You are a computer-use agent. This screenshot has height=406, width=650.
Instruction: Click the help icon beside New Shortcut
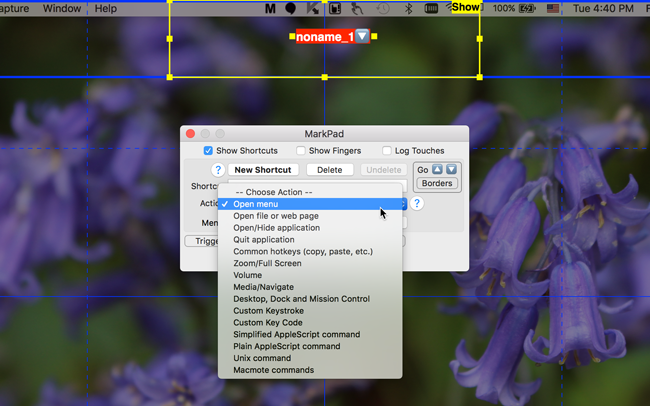217,170
